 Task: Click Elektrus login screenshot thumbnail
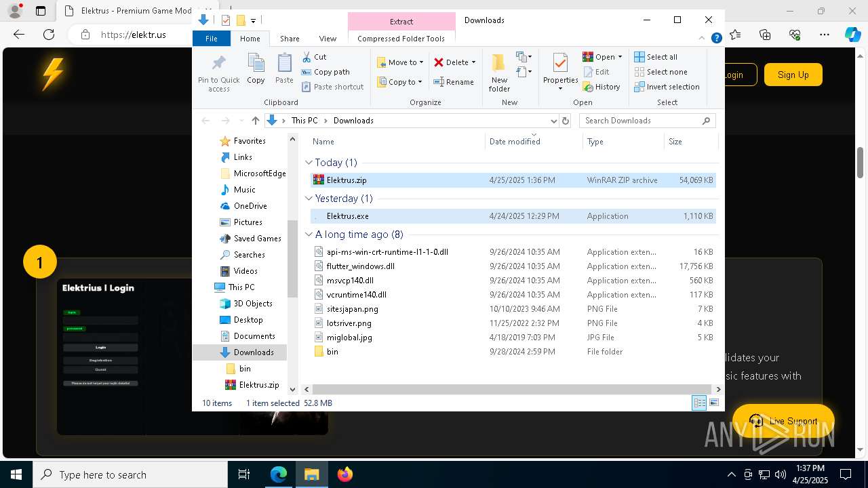193,357
